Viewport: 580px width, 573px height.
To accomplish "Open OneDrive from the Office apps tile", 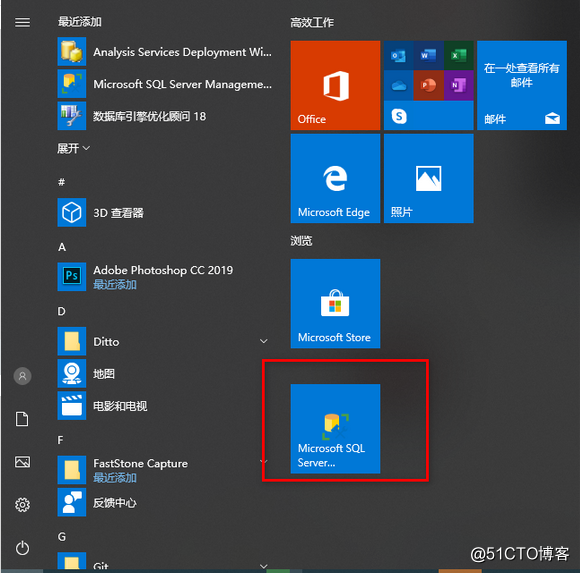I will pyautogui.click(x=398, y=86).
